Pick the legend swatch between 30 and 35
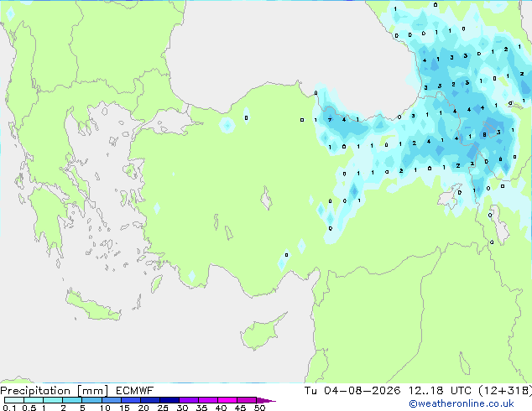532x411 pixels. click(188, 400)
